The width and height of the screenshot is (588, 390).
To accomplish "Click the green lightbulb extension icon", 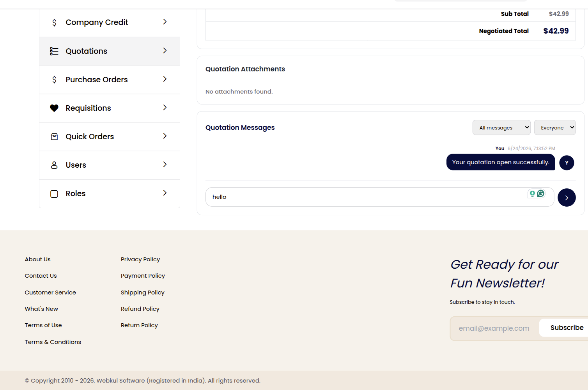I will click(x=532, y=193).
